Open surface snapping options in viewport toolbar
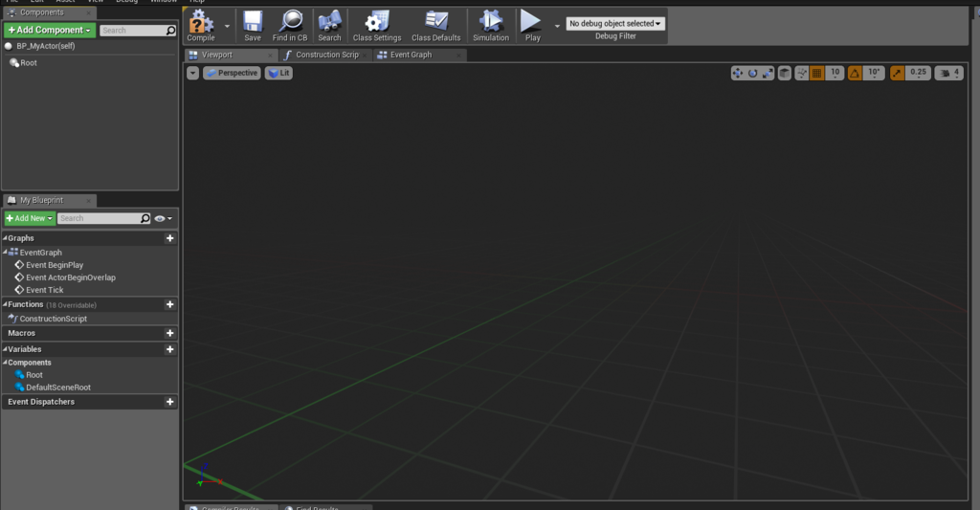980x510 pixels. tap(801, 73)
